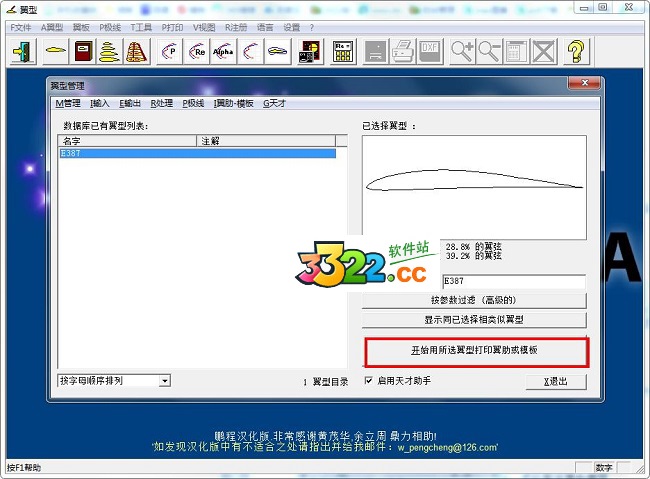Screen dimensions: 650x479
Task: Click the E387 airfoil name input field
Action: [514, 281]
